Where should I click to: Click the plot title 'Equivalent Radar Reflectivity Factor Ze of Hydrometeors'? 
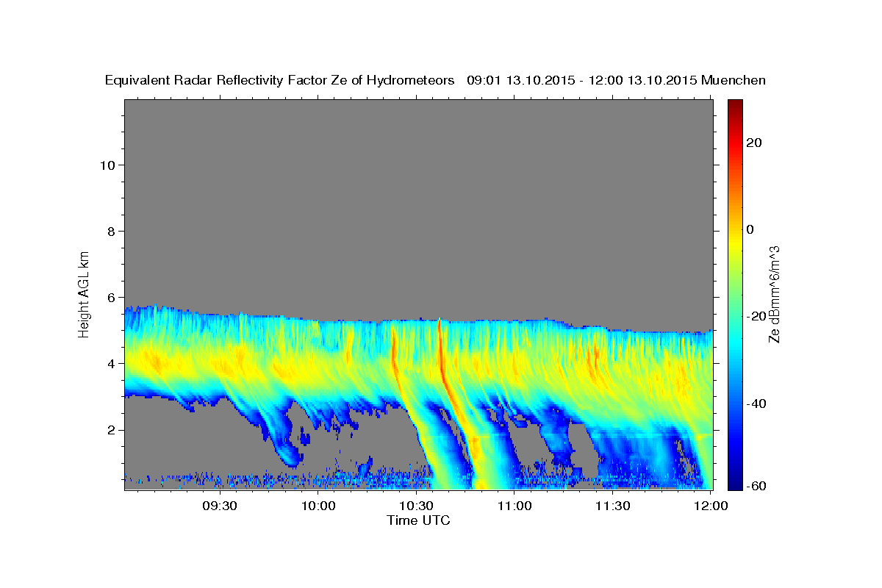(279, 80)
